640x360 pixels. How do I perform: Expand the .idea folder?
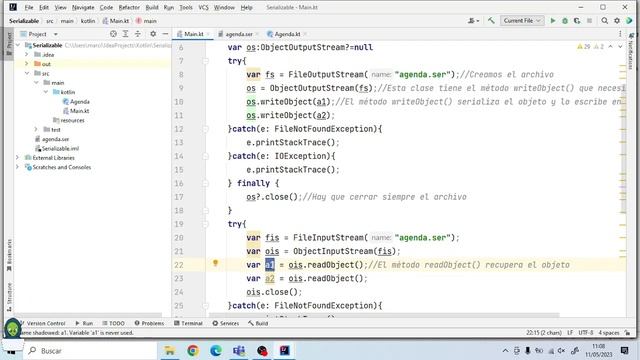27,54
